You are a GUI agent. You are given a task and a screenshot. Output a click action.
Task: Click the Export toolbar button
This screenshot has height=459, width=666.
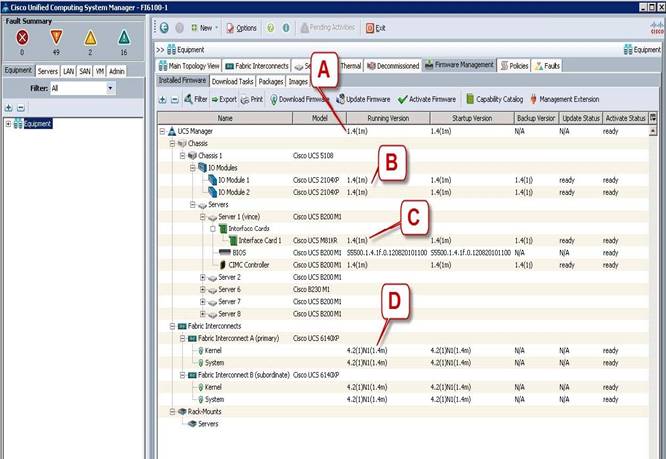(223, 99)
